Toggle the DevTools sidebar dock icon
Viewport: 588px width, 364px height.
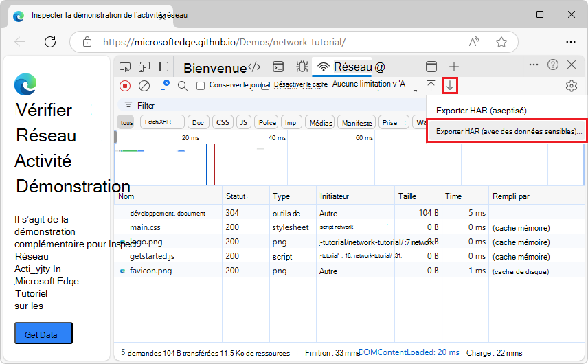[x=163, y=67]
